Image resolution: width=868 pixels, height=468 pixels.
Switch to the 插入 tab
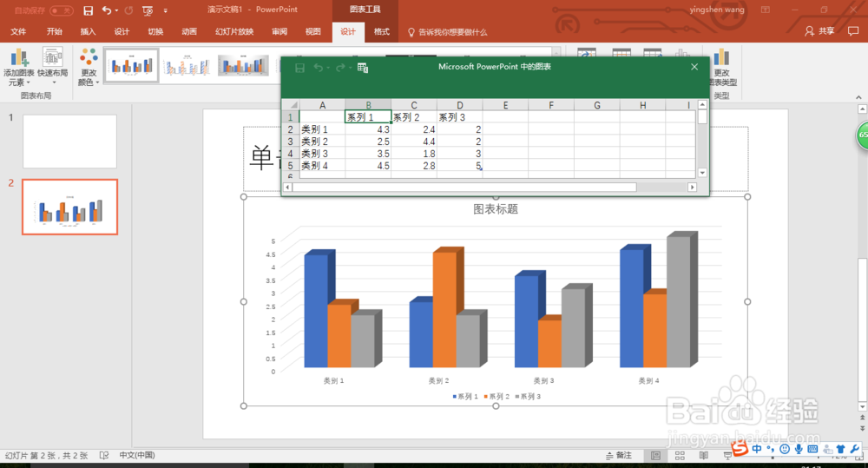(x=88, y=31)
